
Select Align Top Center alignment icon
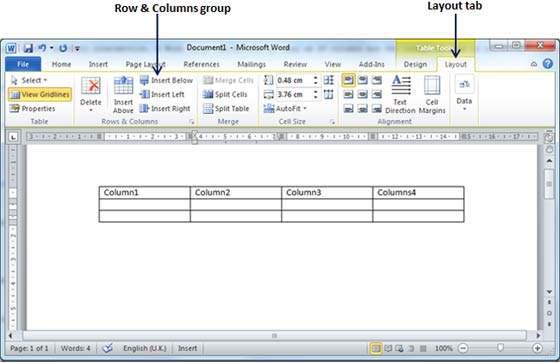coord(362,80)
